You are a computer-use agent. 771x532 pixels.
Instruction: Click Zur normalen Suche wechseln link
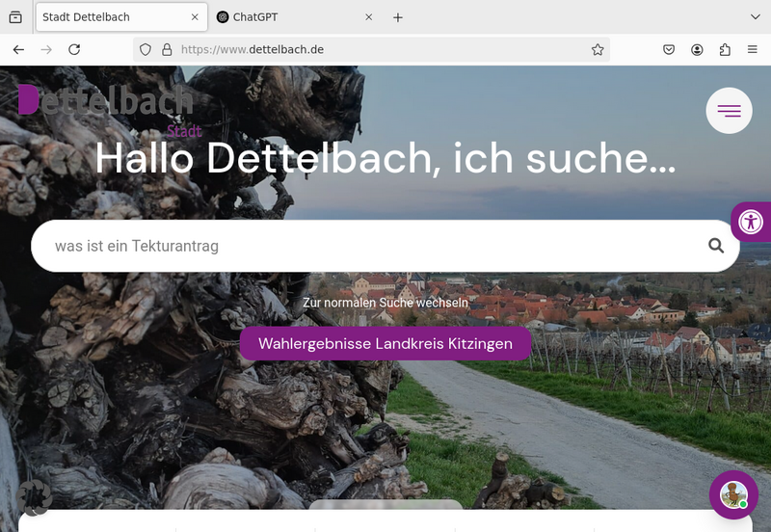click(x=385, y=303)
